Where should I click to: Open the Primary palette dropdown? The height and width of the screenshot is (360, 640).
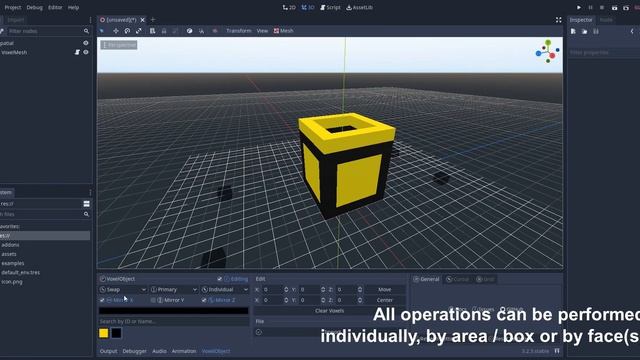[174, 289]
